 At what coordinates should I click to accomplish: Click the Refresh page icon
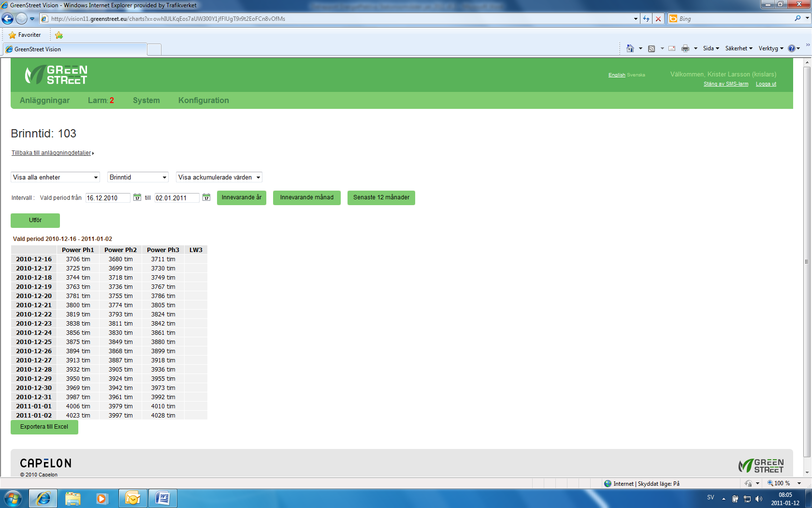click(x=646, y=19)
